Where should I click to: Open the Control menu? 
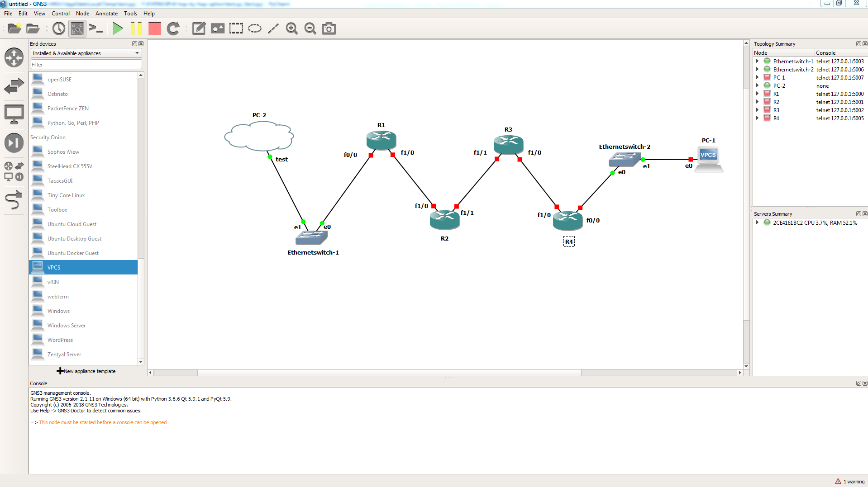61,14
